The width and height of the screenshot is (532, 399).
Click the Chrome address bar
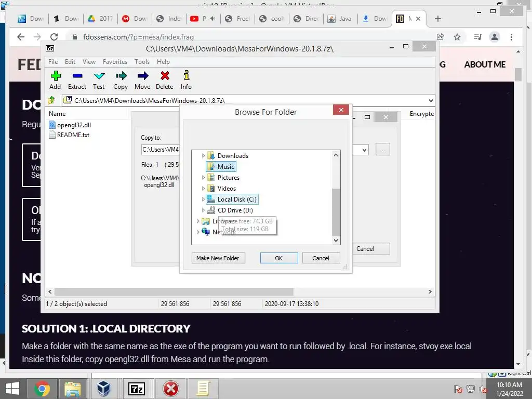[x=251, y=37]
